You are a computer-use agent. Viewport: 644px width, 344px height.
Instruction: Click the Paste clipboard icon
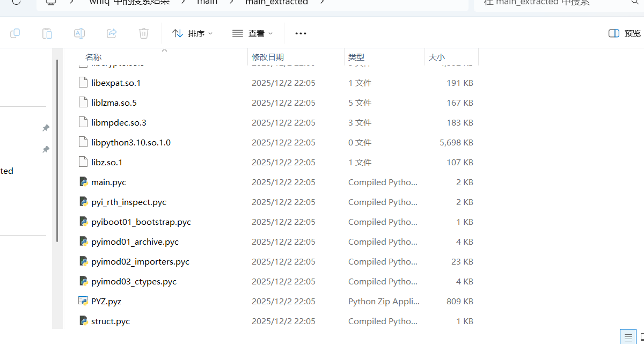tap(47, 33)
